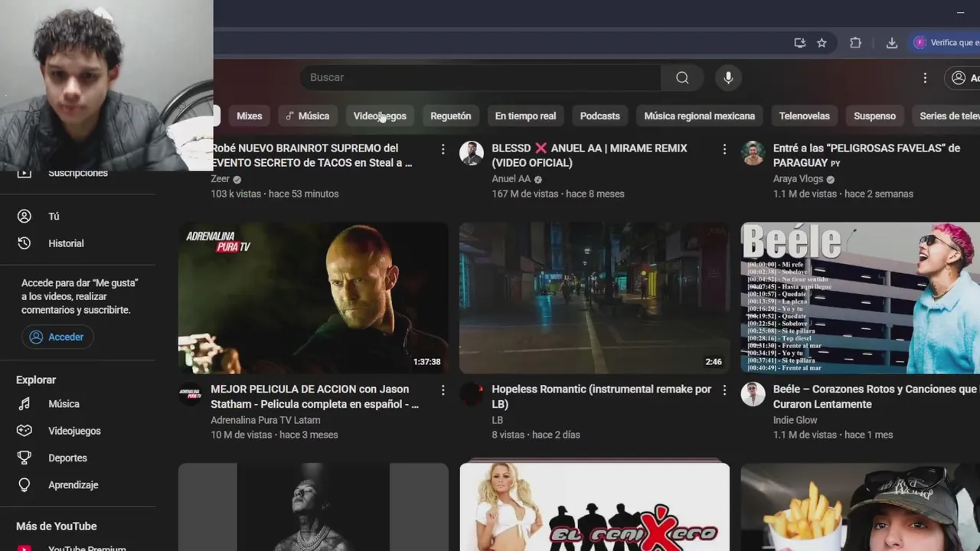Open options for Jason Statham movie video

click(x=443, y=390)
